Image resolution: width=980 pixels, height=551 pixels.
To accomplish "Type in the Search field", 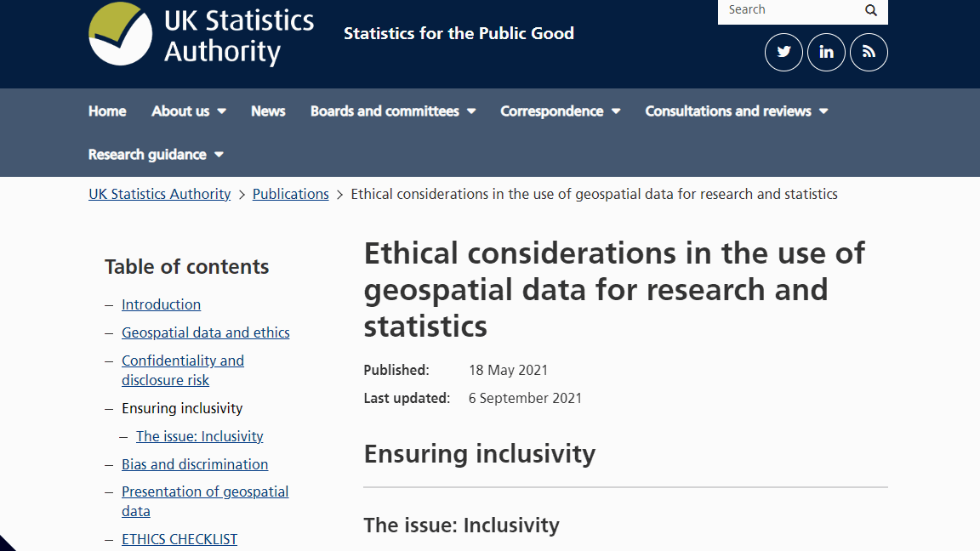I will 787,10.
